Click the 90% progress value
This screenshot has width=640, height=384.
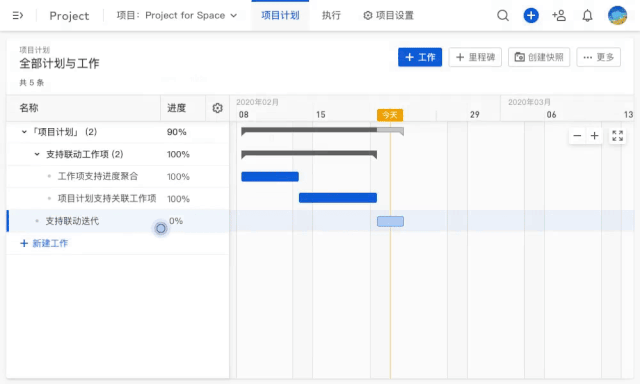pyautogui.click(x=177, y=132)
